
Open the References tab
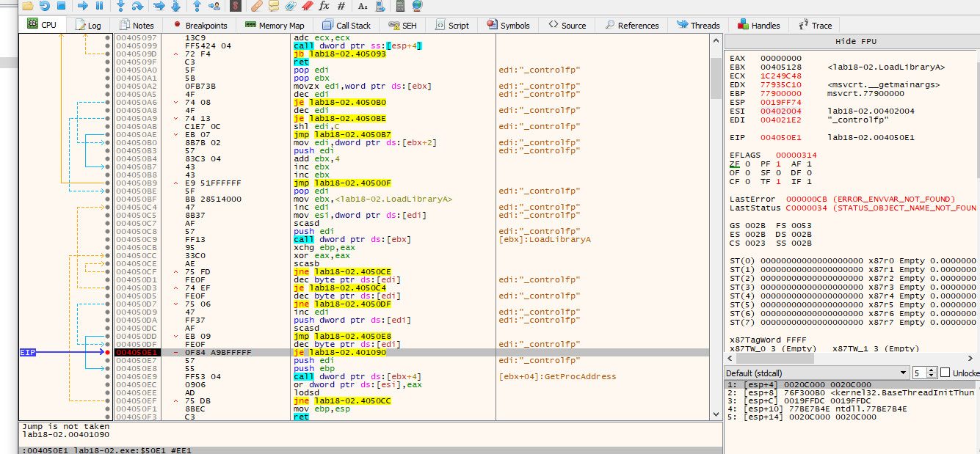pyautogui.click(x=631, y=25)
